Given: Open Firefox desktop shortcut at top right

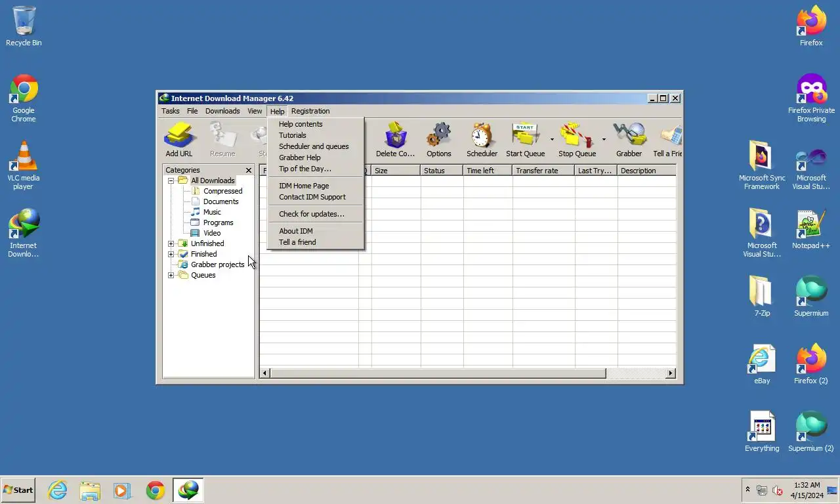Looking at the screenshot, I should [x=811, y=26].
